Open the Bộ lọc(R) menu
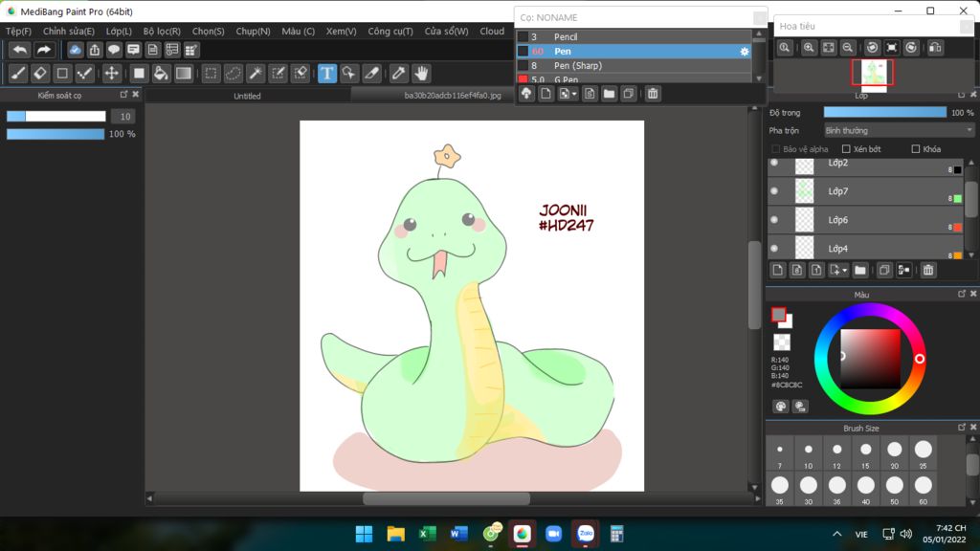This screenshot has width=980, height=551. pos(162,32)
